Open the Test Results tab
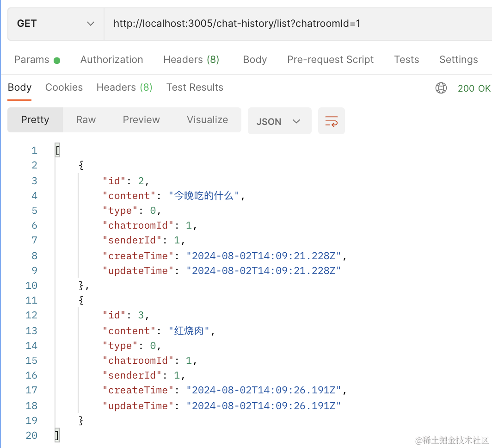Viewport: 492px width, 448px height. click(195, 87)
